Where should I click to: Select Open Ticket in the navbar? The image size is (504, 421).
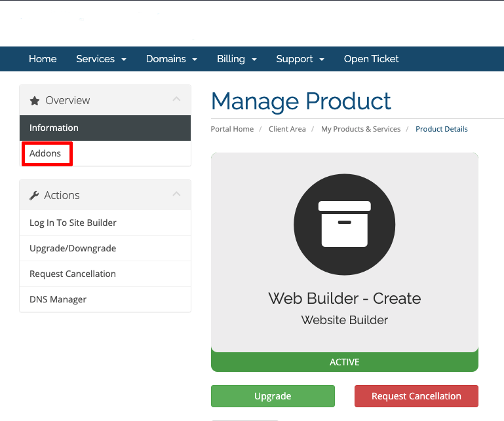coord(371,59)
